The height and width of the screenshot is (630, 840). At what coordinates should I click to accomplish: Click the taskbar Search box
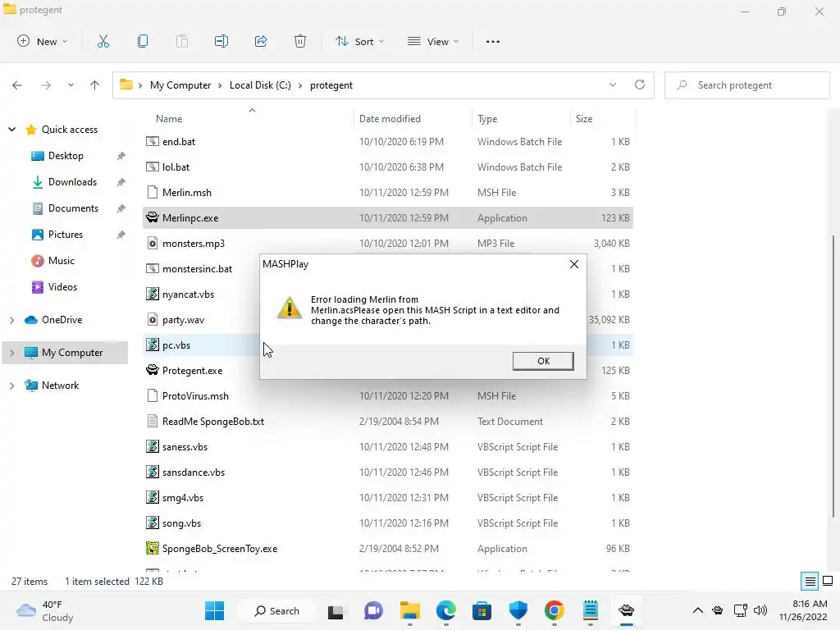[277, 610]
